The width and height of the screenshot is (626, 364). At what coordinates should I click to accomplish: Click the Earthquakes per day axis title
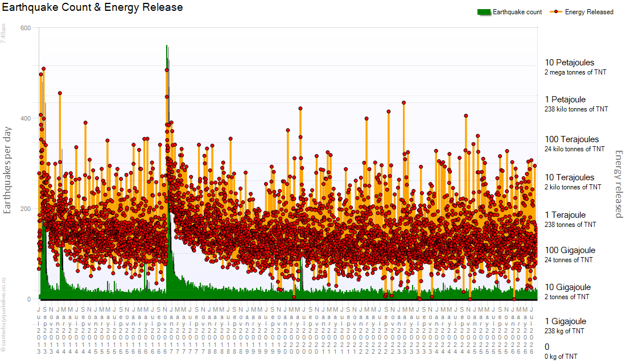tap(7, 171)
